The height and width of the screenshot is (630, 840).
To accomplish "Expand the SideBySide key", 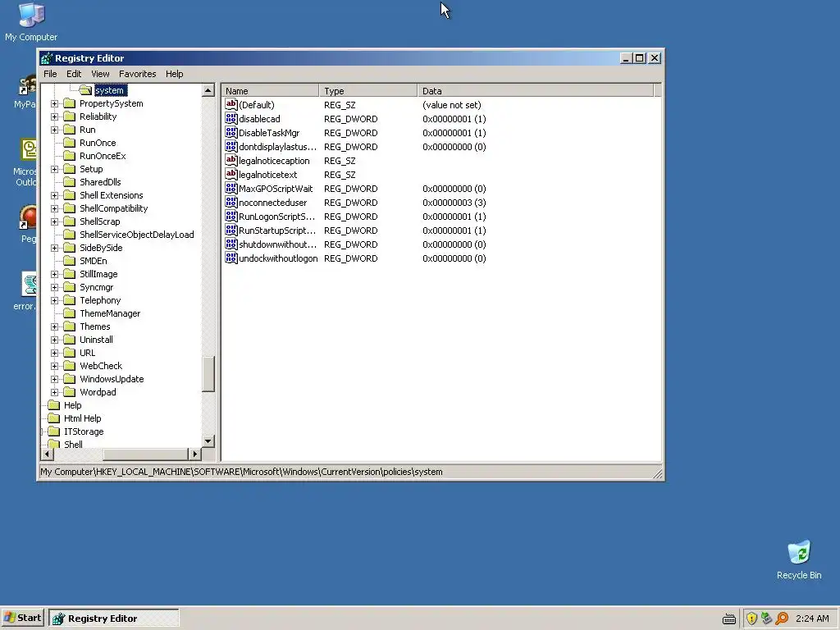I will (55, 248).
